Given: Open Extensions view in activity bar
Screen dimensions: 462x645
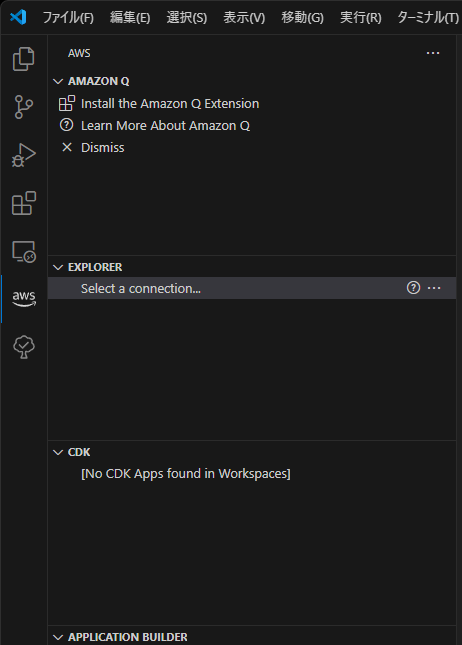Looking at the screenshot, I should [x=24, y=203].
